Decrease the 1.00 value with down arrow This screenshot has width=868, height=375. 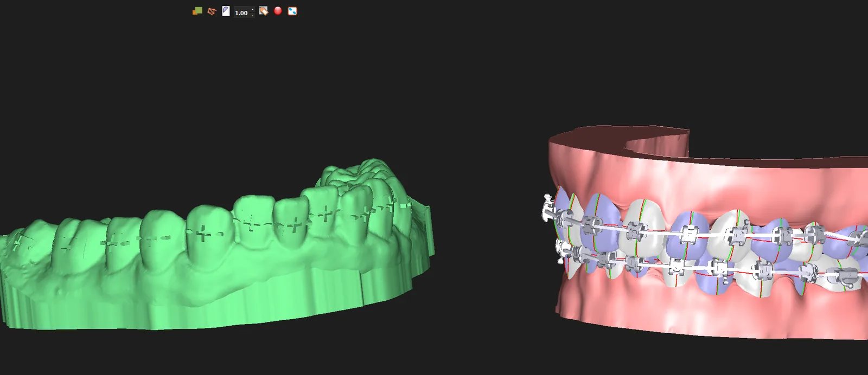point(253,15)
